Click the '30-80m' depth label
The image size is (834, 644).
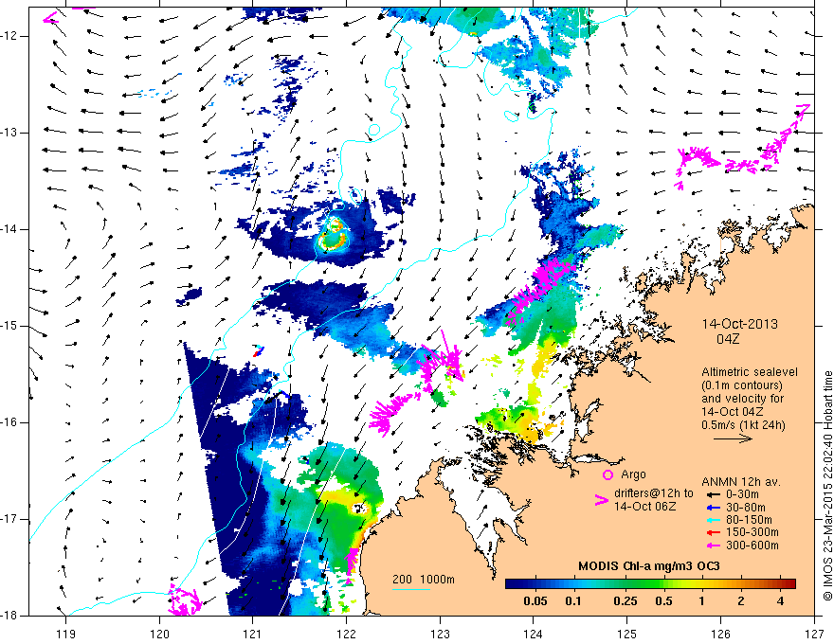click(746, 508)
